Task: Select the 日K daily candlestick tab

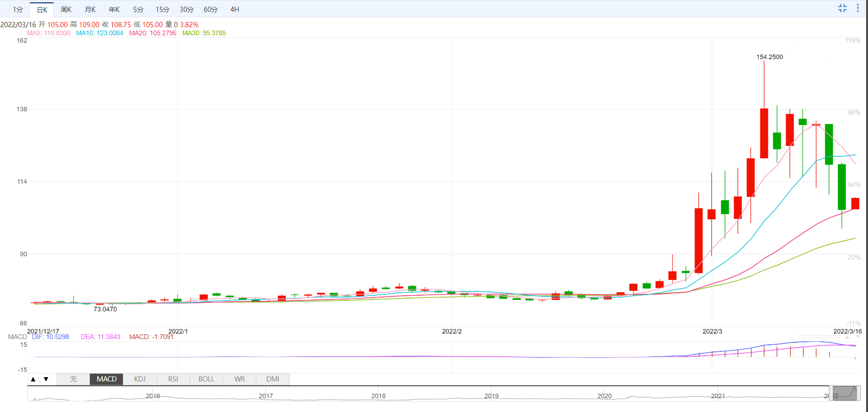Action: pyautogui.click(x=42, y=10)
